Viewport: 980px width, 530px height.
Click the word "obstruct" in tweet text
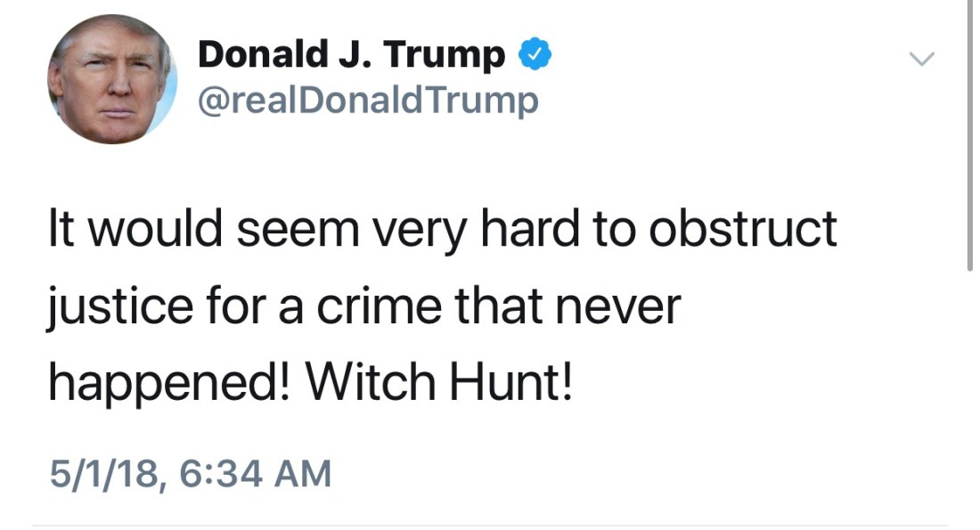[x=743, y=229]
